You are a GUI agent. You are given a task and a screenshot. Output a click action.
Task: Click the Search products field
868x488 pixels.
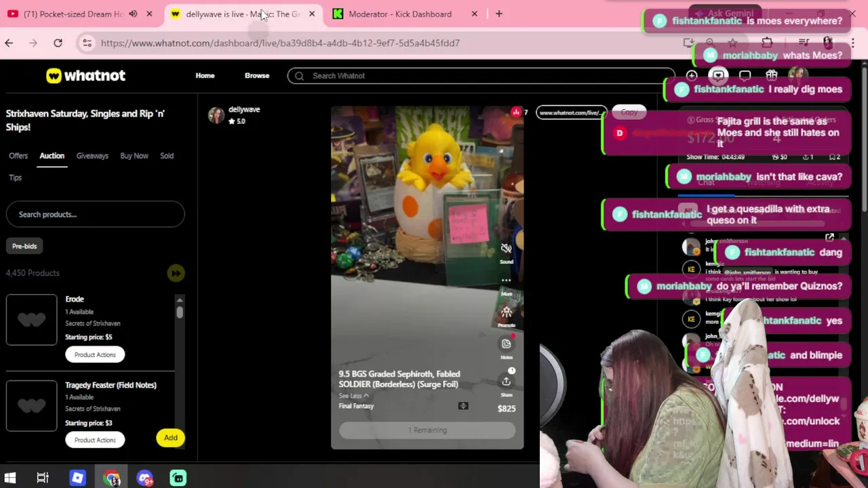(95, 214)
